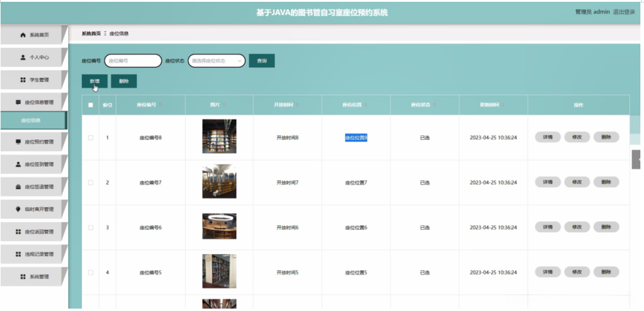Open 详情 for row 座位编号6
Image resolution: width=644 pixels, height=311 pixels.
(548, 227)
